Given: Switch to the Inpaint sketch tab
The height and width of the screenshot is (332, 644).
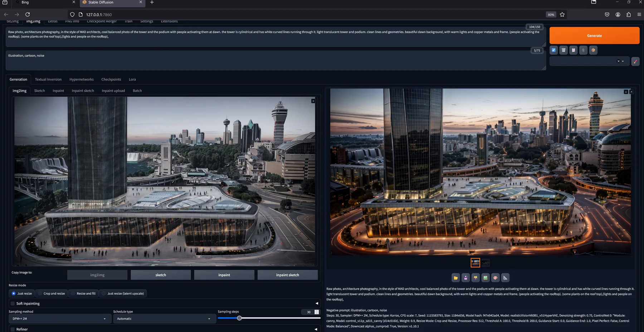Looking at the screenshot, I should coord(83,91).
